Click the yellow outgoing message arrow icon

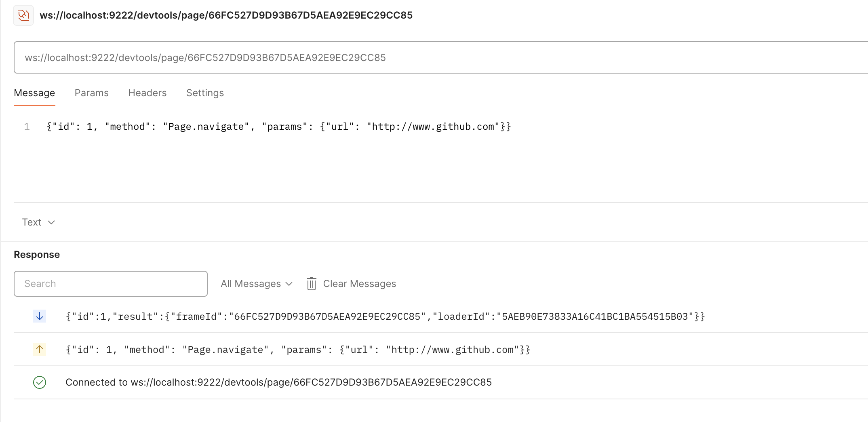(40, 349)
